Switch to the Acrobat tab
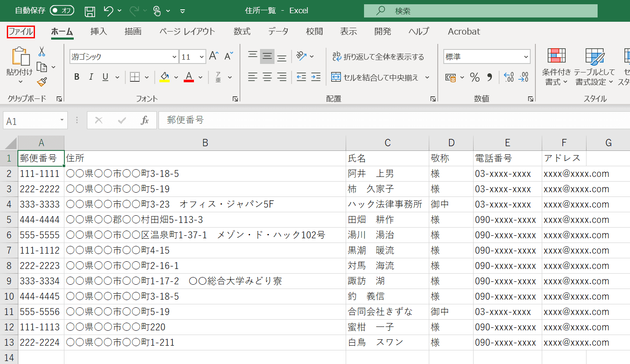This screenshot has height=364, width=630. pyautogui.click(x=464, y=32)
